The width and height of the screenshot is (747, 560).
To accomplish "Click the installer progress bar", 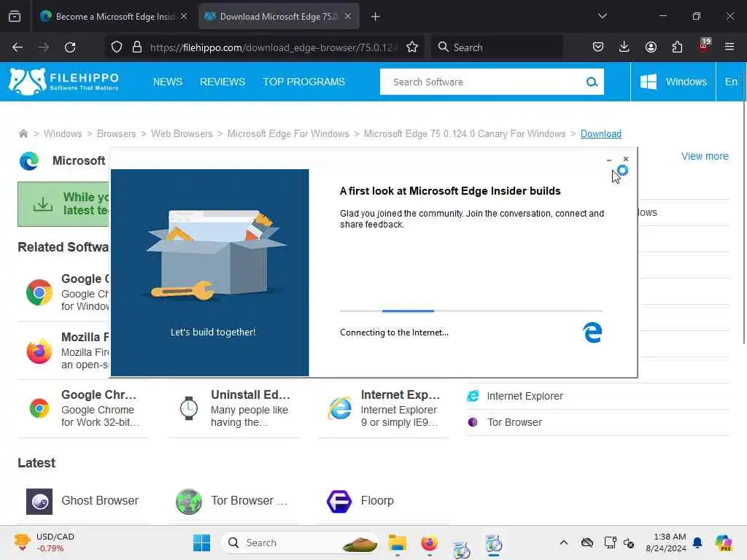I will 471,311.
